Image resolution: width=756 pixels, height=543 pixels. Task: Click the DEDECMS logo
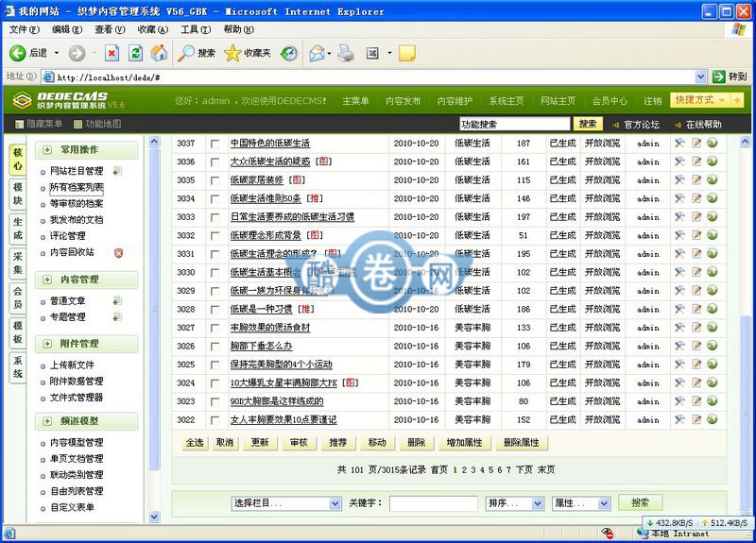[x=67, y=100]
